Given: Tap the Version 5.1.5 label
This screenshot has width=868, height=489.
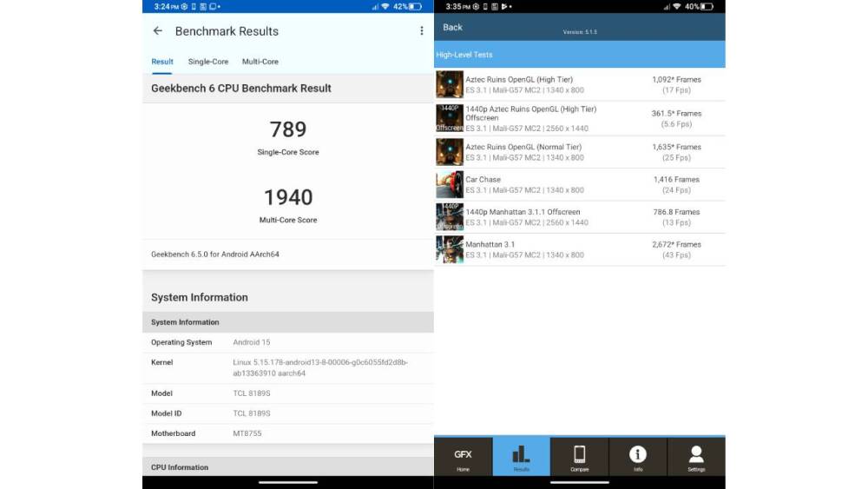Looking at the screenshot, I should (x=580, y=32).
